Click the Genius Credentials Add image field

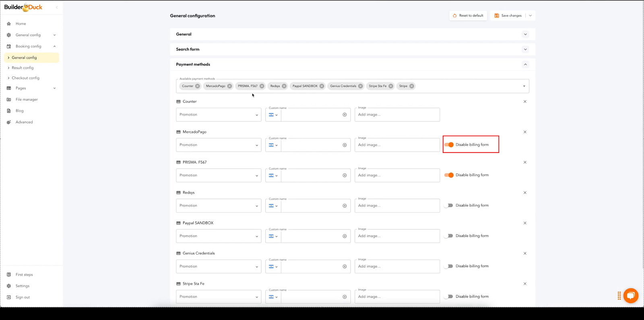(x=397, y=266)
